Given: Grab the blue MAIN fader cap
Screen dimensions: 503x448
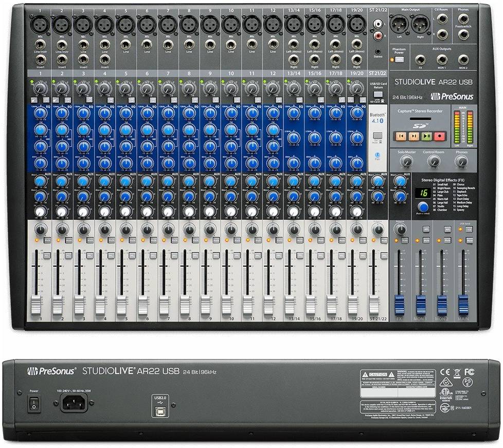Looking at the screenshot, I should 463,305.
